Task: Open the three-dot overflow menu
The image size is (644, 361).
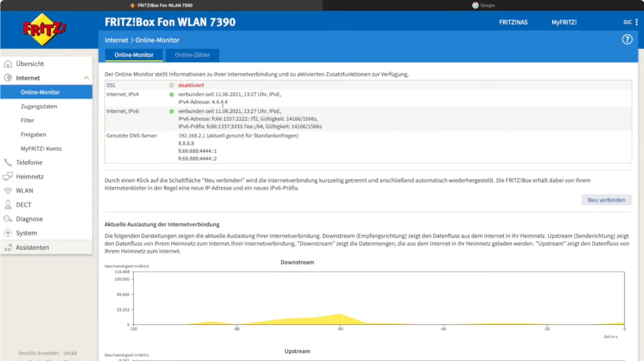Action: (x=636, y=22)
